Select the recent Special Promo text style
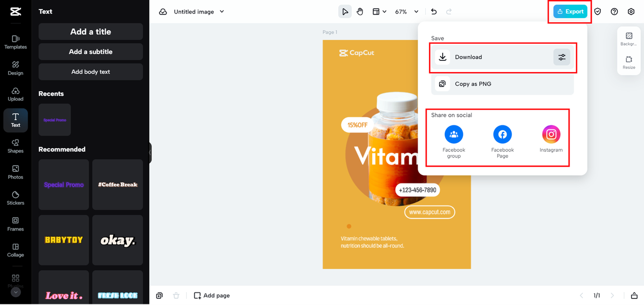Image resolution: width=644 pixels, height=305 pixels. click(55, 120)
